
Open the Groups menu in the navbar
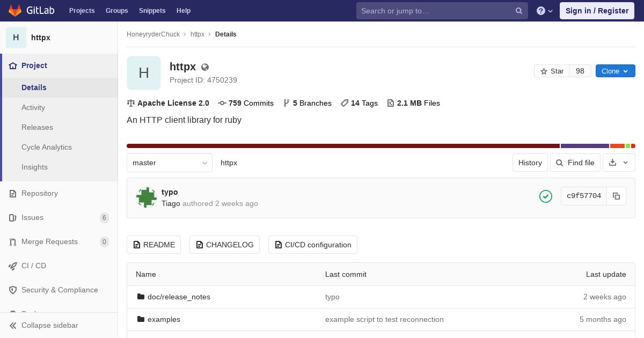(x=116, y=11)
